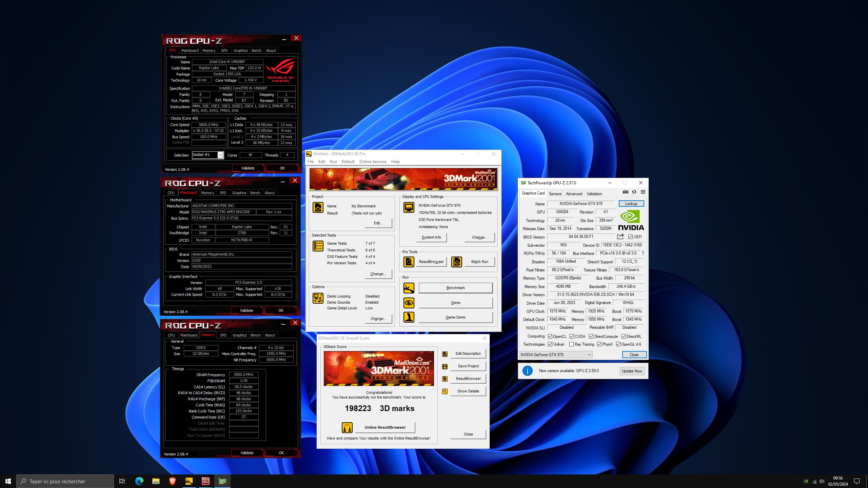The image size is (868, 488).
Task: Switch to the Advanced tab in GPU-Z
Action: point(574,194)
